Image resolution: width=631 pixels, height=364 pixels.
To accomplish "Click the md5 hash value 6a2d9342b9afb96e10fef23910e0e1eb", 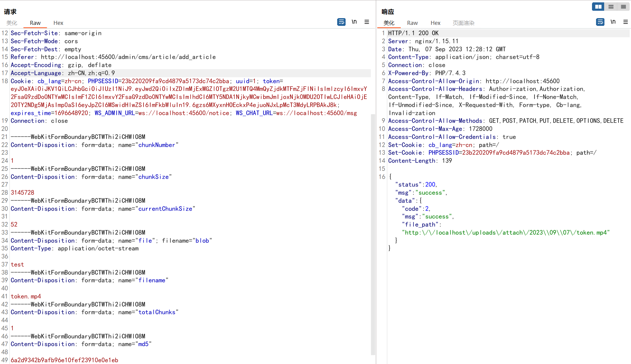I will coord(65,360).
